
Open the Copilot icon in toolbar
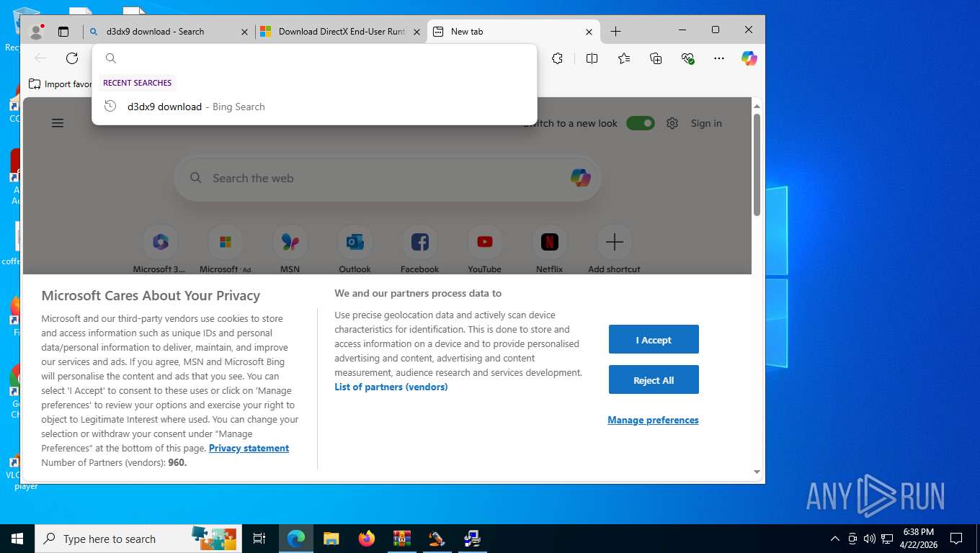[749, 58]
